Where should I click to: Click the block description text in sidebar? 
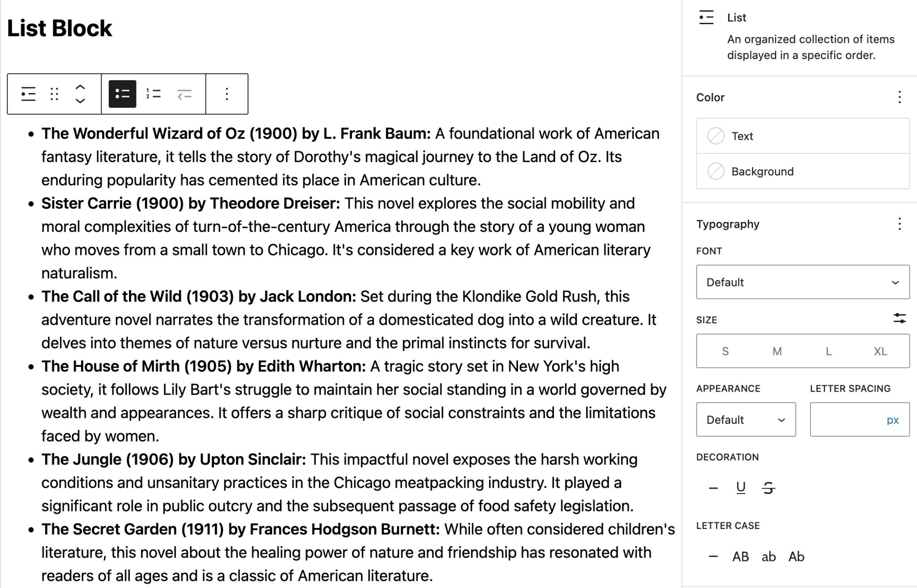tap(810, 47)
